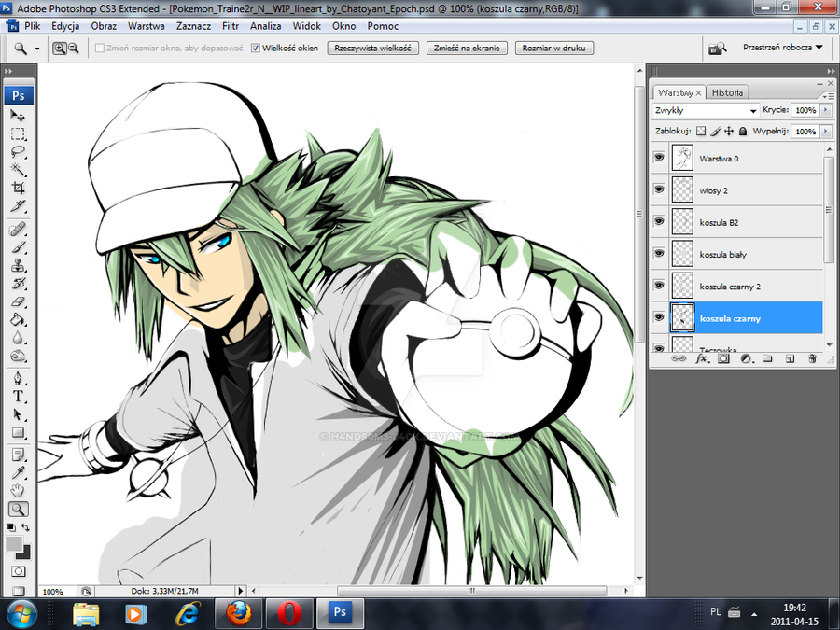Uncheck the Wielkość okien checkbox

256,49
